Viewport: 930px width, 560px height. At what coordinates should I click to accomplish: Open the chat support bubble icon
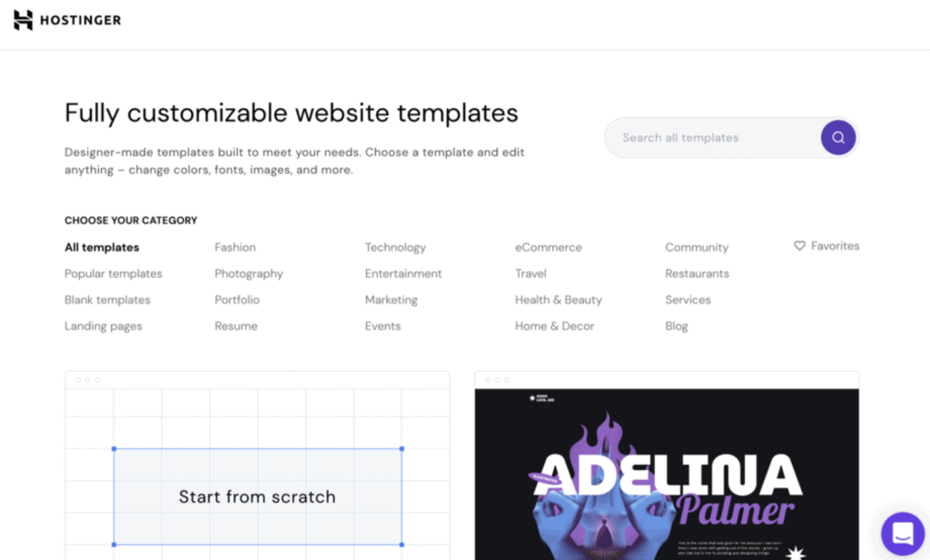tap(902, 533)
